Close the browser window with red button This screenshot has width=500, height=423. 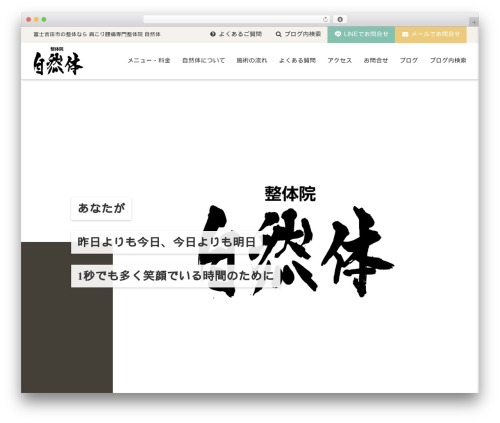pos(29,20)
